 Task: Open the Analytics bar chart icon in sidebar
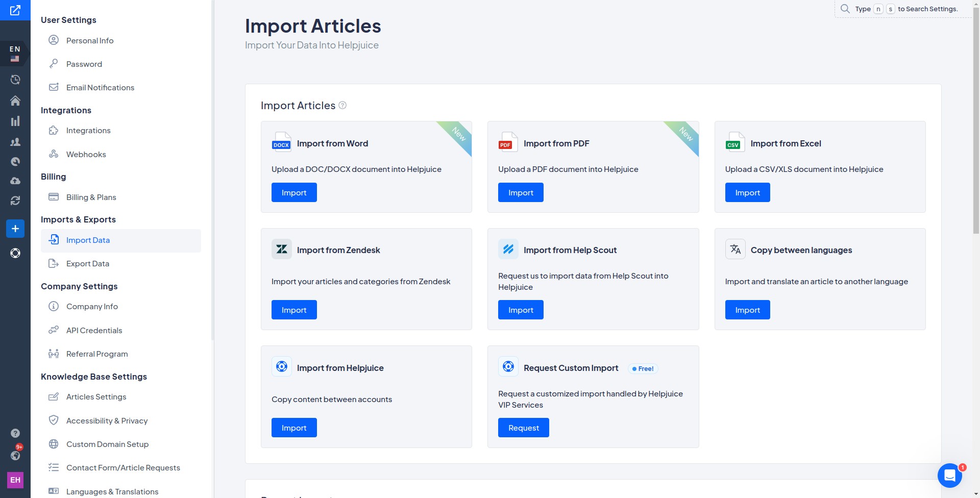coord(15,121)
